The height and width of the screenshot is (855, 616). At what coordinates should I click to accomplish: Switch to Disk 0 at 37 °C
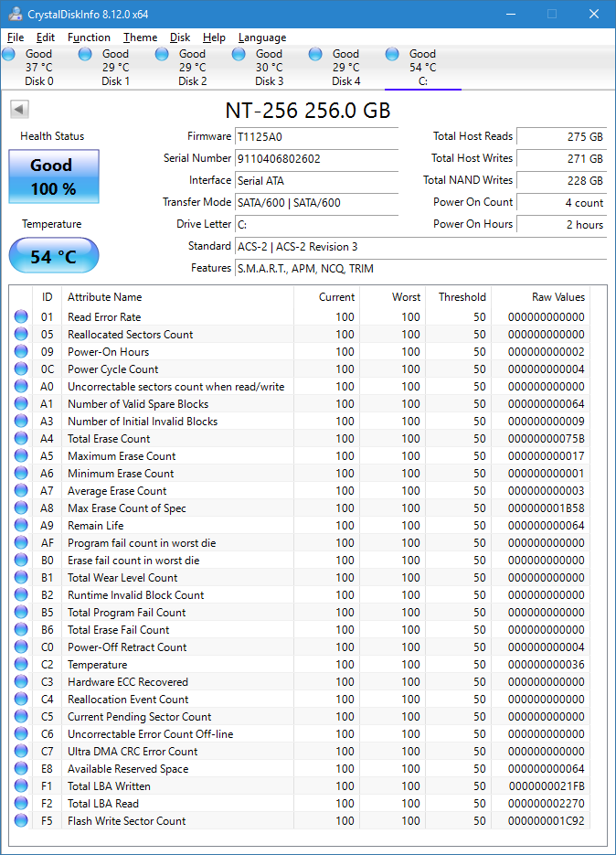click(38, 68)
